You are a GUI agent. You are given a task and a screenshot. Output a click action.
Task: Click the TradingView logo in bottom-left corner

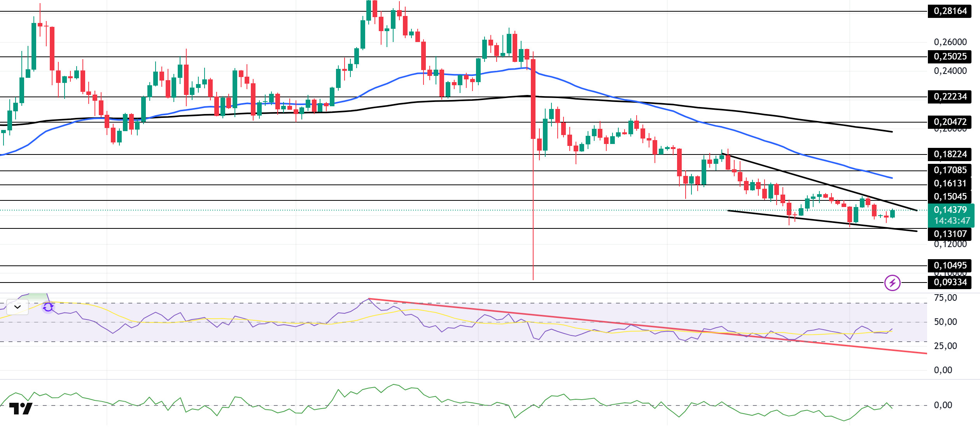pos(21,409)
